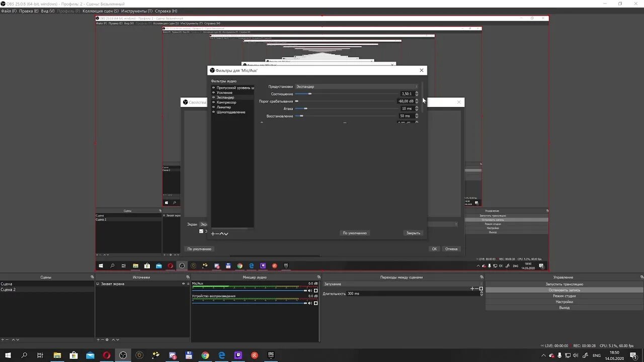The height and width of the screenshot is (362, 644).
Task: Mute the Mic/Aux channel
Action: 310,291
